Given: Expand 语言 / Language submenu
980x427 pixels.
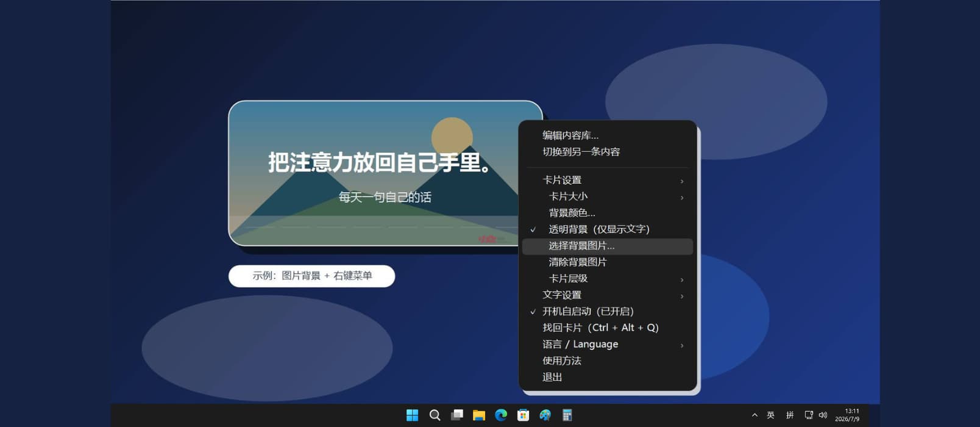Looking at the screenshot, I should pos(608,345).
